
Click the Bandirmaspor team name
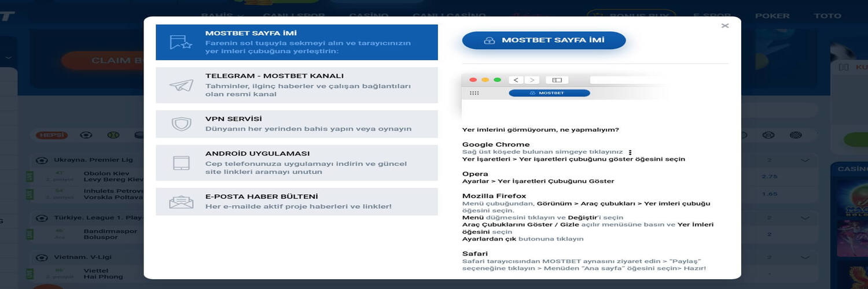point(111,231)
